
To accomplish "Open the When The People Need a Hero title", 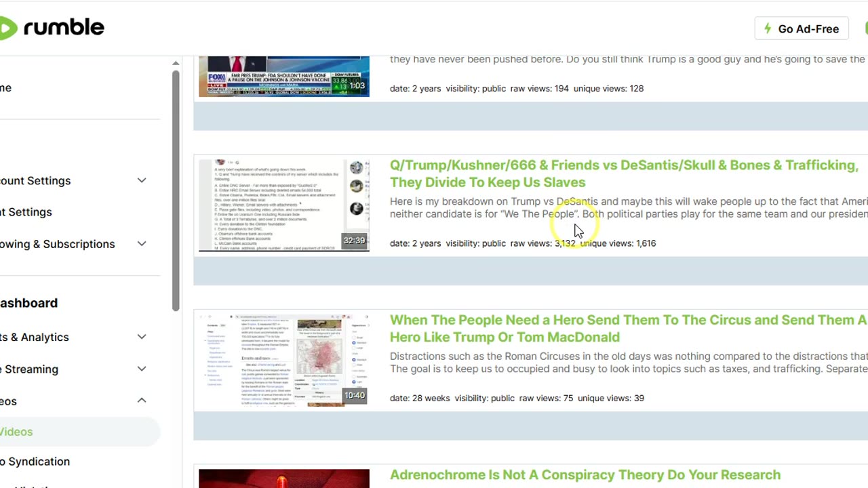I will [x=629, y=328].
